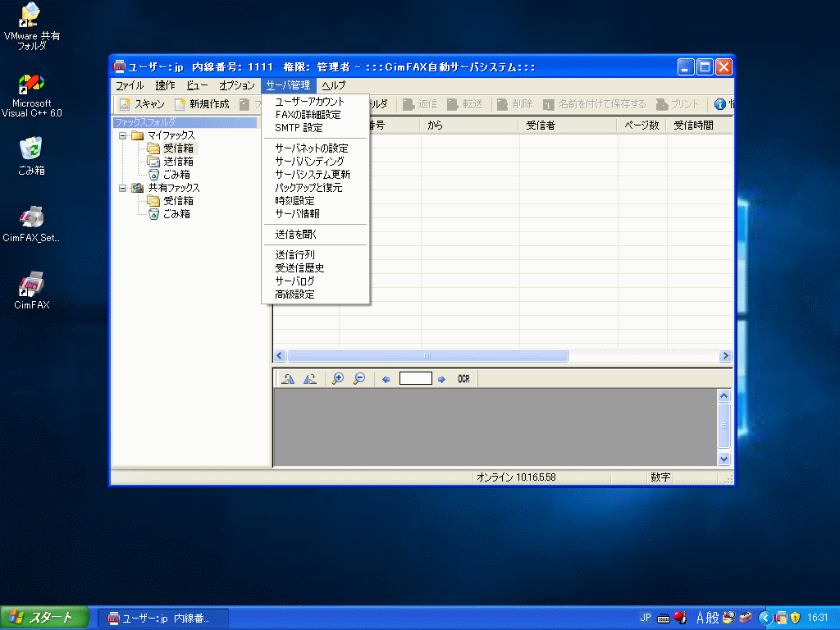Click the スキャン scan toolbar icon
Image resolution: width=840 pixels, height=630 pixels.
pos(125,104)
